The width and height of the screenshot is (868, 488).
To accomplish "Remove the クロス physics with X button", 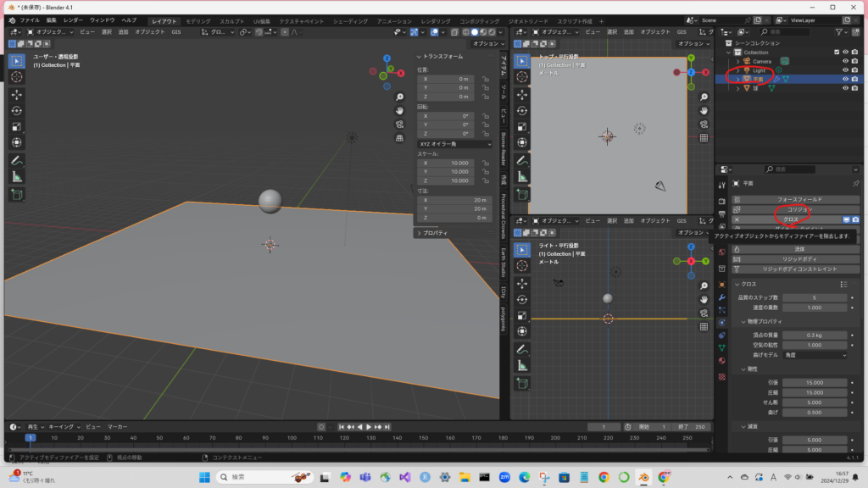I will tap(737, 219).
